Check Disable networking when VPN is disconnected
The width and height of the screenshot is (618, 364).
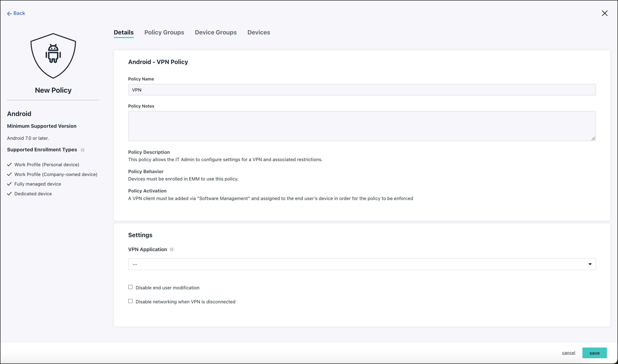(x=130, y=301)
